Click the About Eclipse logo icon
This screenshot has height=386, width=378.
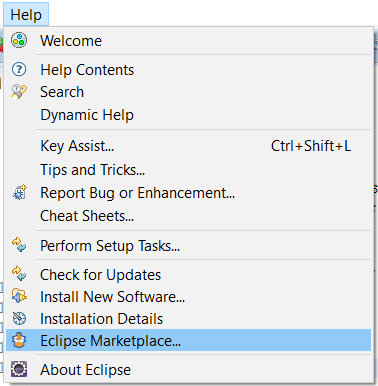(x=19, y=369)
